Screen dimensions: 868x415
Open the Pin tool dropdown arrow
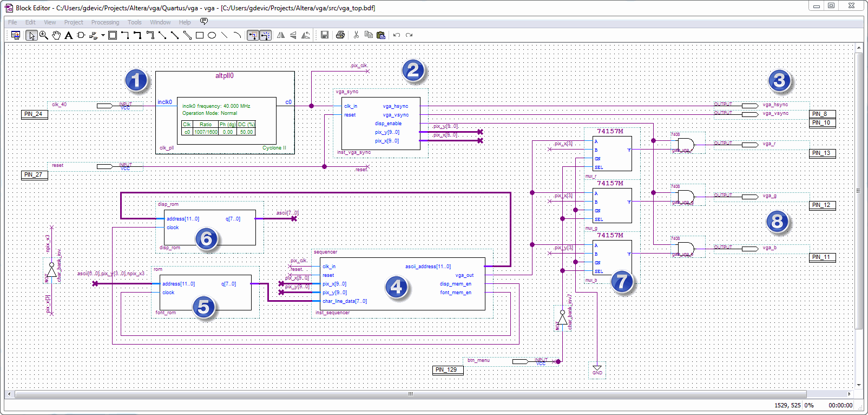click(x=103, y=35)
